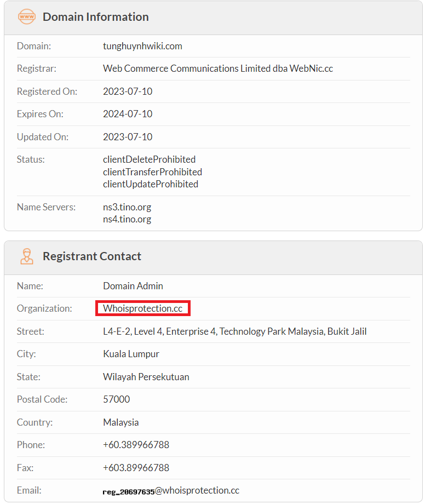Click name server ns4.tino.org
The height and width of the screenshot is (504, 425).
click(x=127, y=219)
